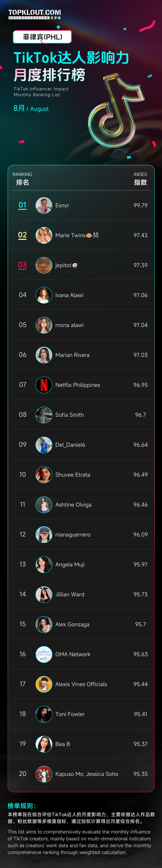162x868 pixels.
Task: Click the rank 01 number badge
Action: (x=22, y=205)
